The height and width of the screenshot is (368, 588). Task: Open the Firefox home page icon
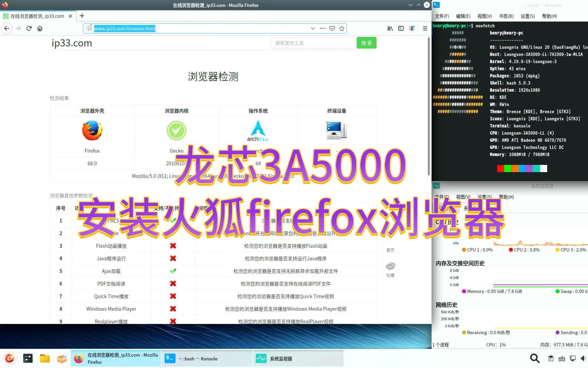click(40, 28)
